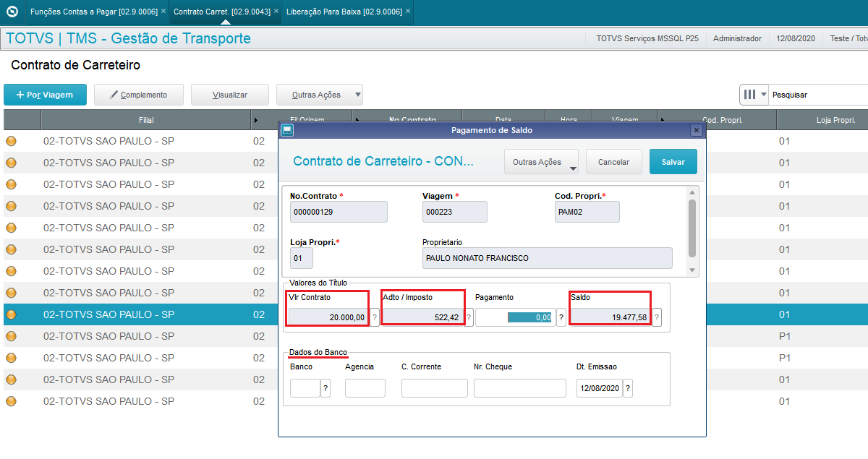Screen dimensions: 868x459
Task: Open lookup help beside Pagamento field
Action: [x=561, y=317]
